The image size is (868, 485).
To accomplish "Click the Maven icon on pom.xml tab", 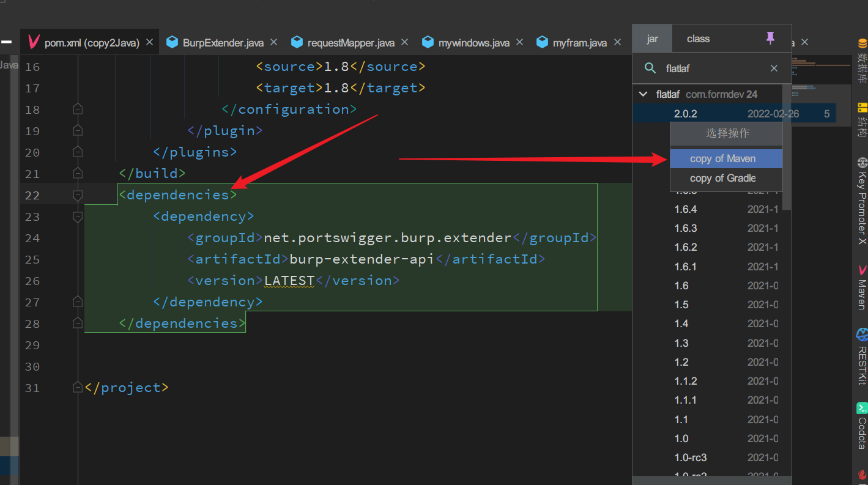I will pos(34,42).
